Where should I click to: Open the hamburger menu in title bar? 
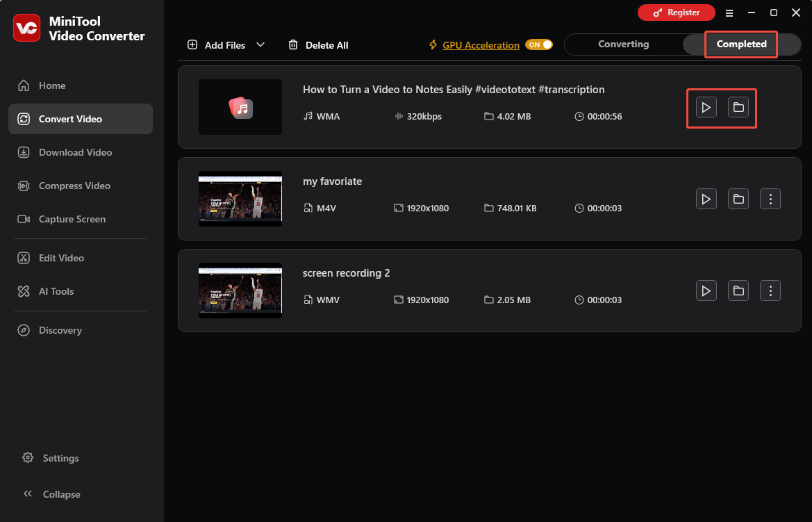point(729,13)
